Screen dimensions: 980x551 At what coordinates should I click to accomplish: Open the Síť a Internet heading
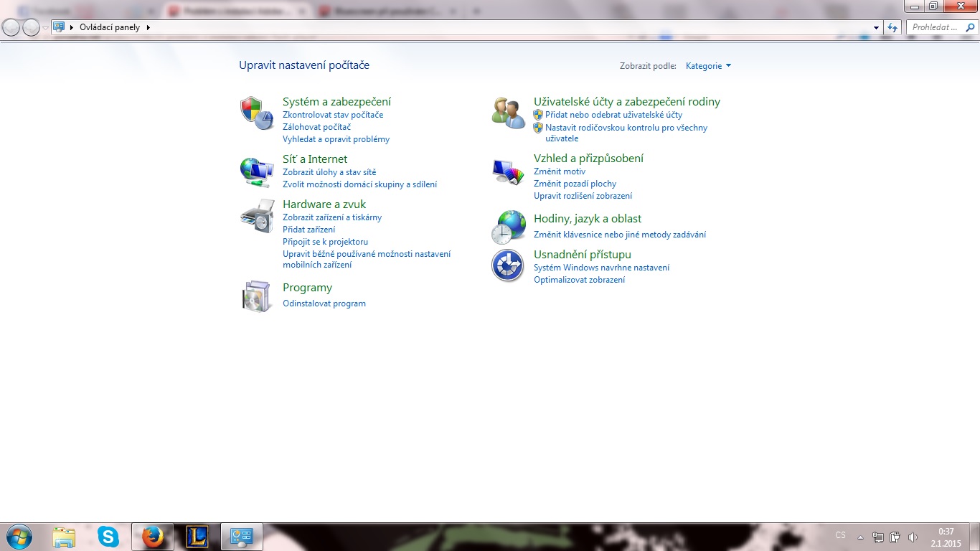click(x=315, y=159)
